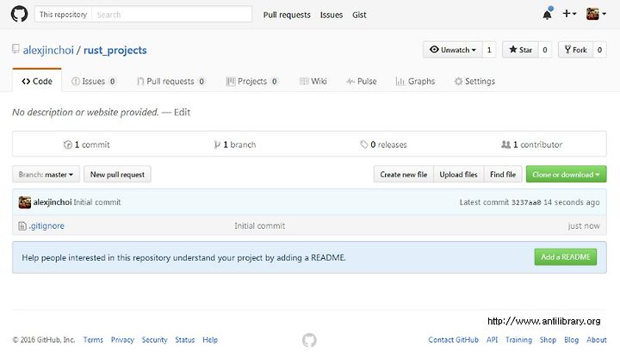Click Add a README button
620x364 pixels.
coord(566,257)
